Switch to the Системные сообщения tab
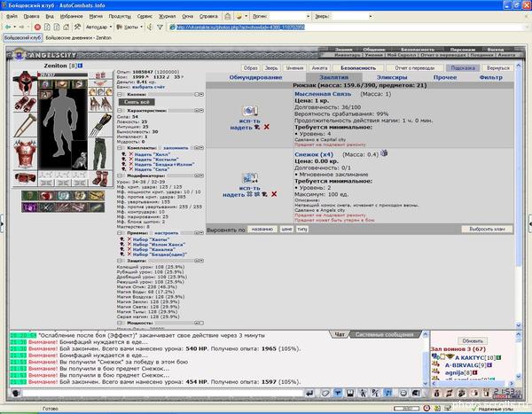Viewport: 532px width, 414px height. [x=385, y=334]
